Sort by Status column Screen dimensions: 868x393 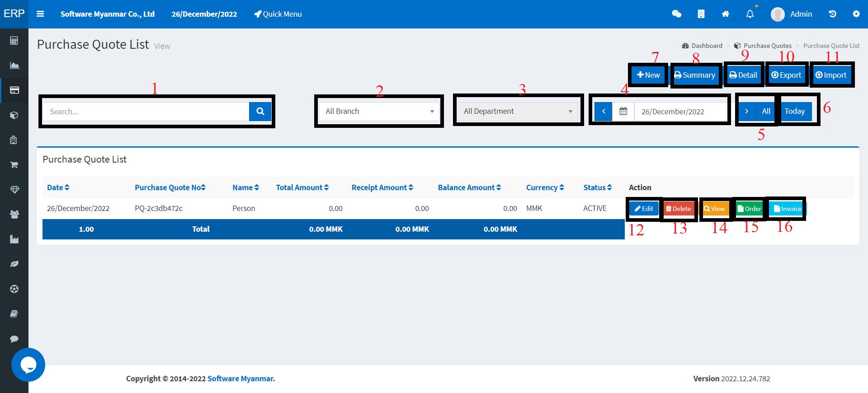pos(598,187)
